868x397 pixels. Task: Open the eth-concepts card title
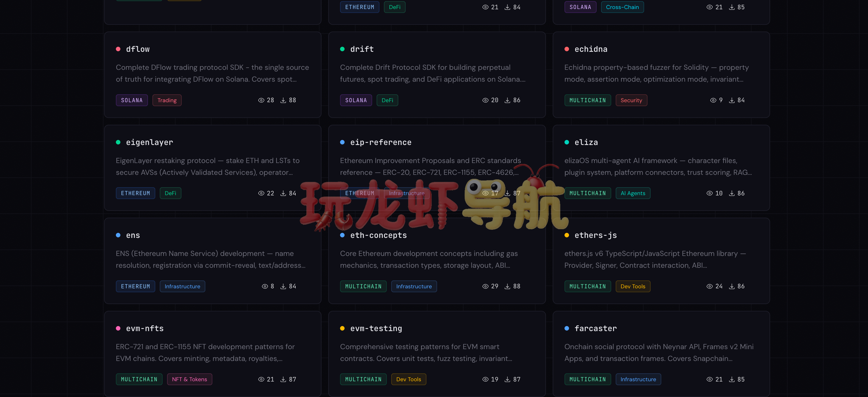pos(378,235)
